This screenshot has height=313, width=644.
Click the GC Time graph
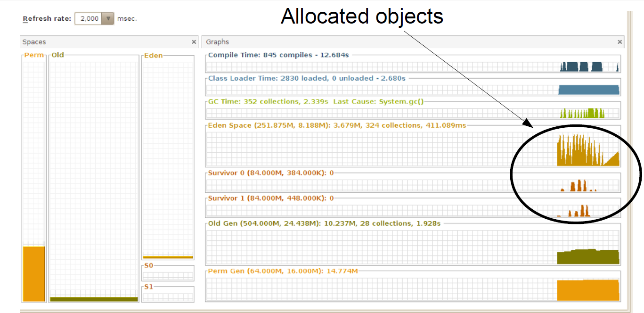[x=413, y=113]
